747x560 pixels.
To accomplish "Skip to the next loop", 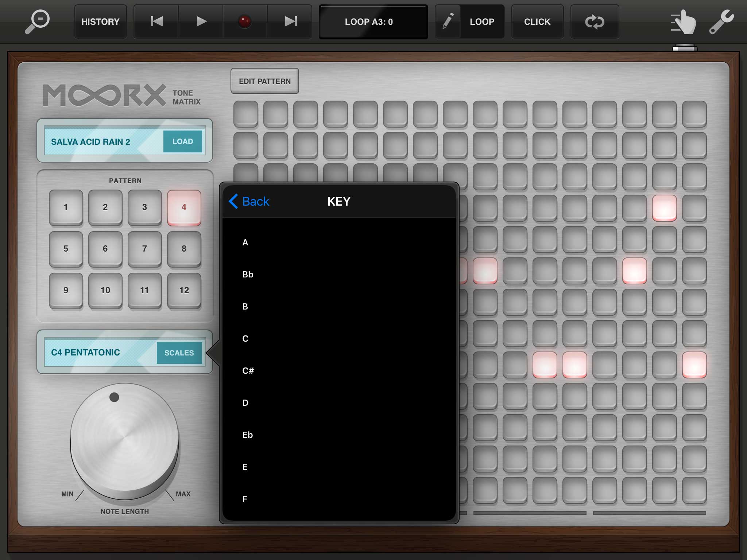I will click(290, 22).
